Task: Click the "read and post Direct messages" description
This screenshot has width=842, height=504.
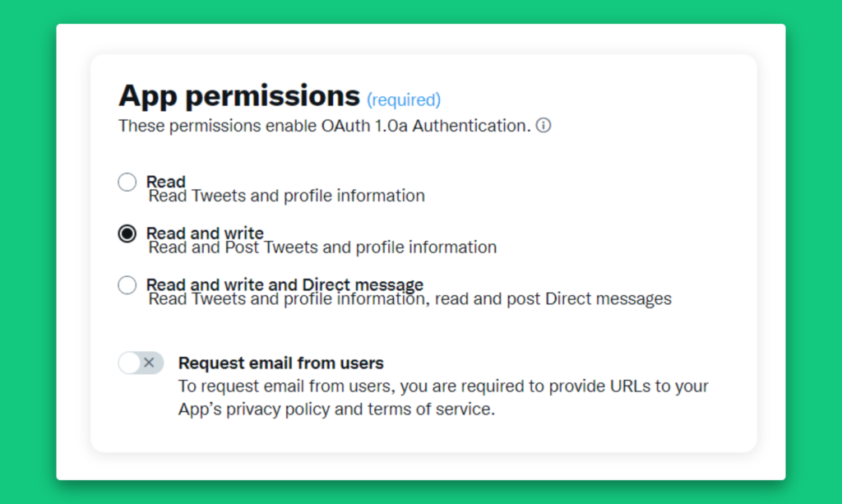Action: coord(553,298)
